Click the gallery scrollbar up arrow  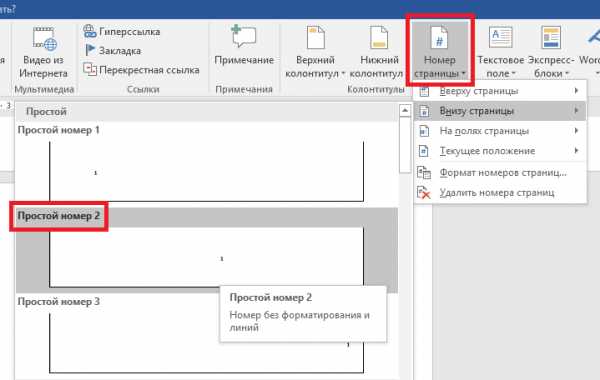click(405, 111)
